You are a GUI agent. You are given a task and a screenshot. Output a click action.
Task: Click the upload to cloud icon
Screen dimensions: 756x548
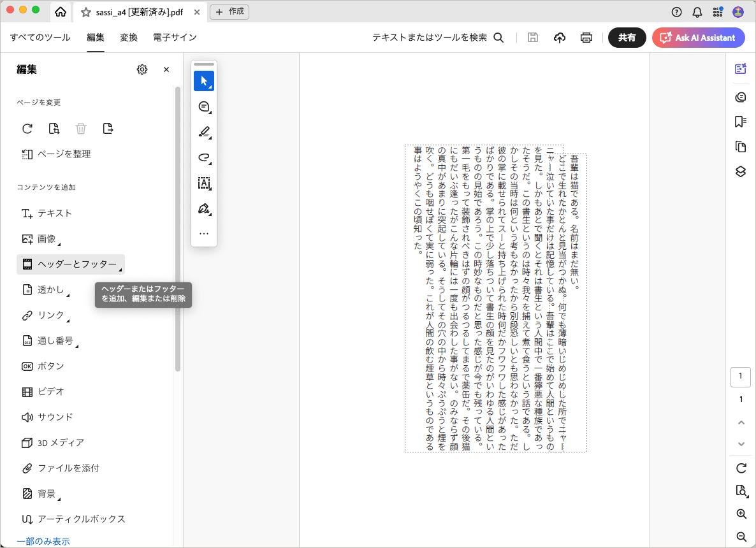click(x=559, y=38)
